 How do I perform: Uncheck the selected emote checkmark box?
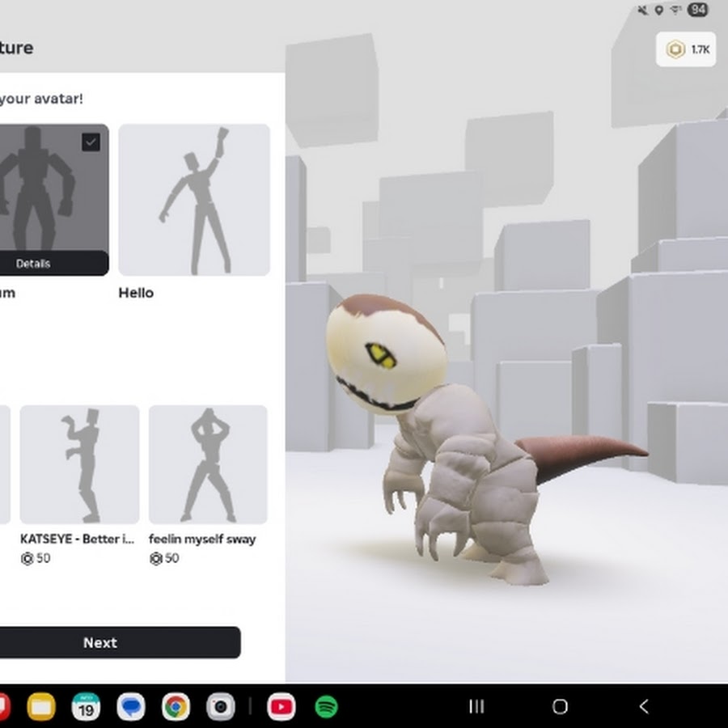coord(91,142)
